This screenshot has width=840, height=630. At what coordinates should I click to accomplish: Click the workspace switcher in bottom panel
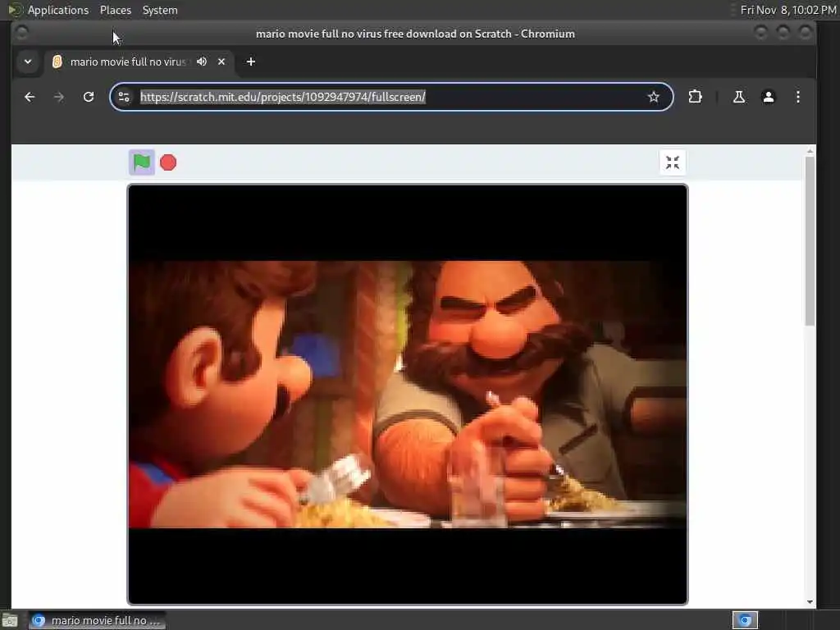(x=745, y=620)
